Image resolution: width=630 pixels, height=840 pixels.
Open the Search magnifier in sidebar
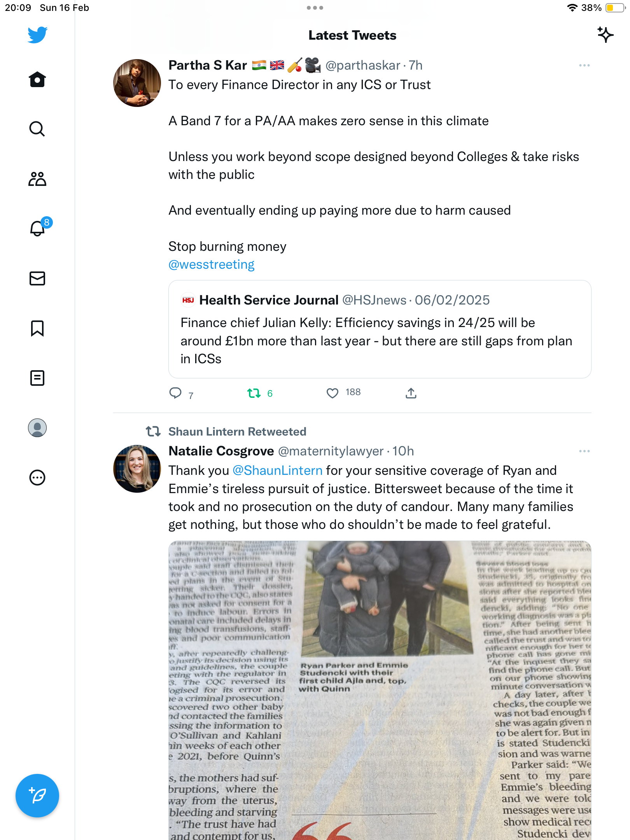pos(37,129)
